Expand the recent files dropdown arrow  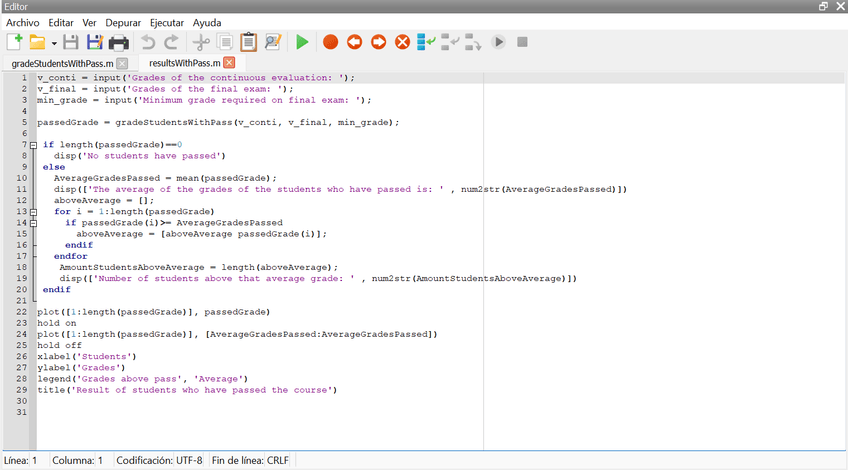(x=54, y=43)
